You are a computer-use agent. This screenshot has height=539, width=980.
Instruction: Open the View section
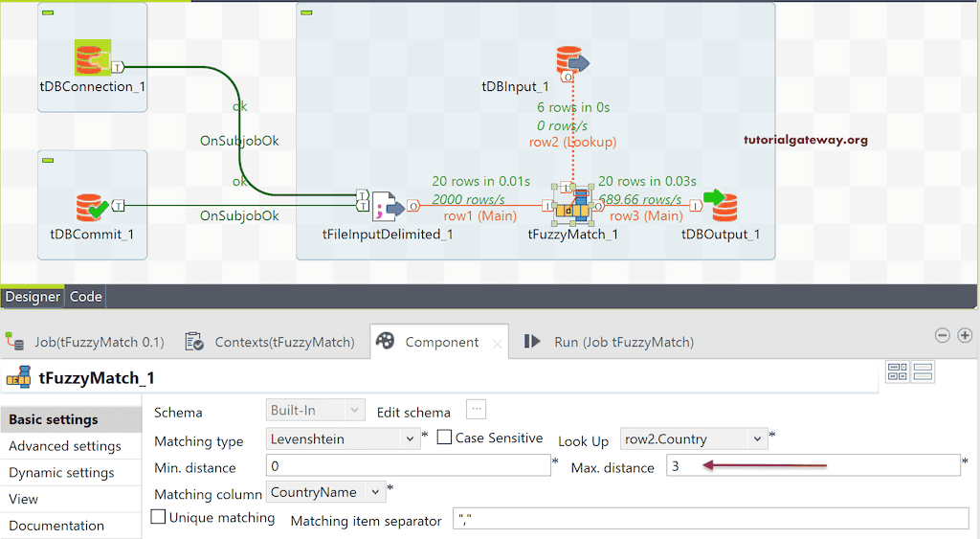(71, 499)
